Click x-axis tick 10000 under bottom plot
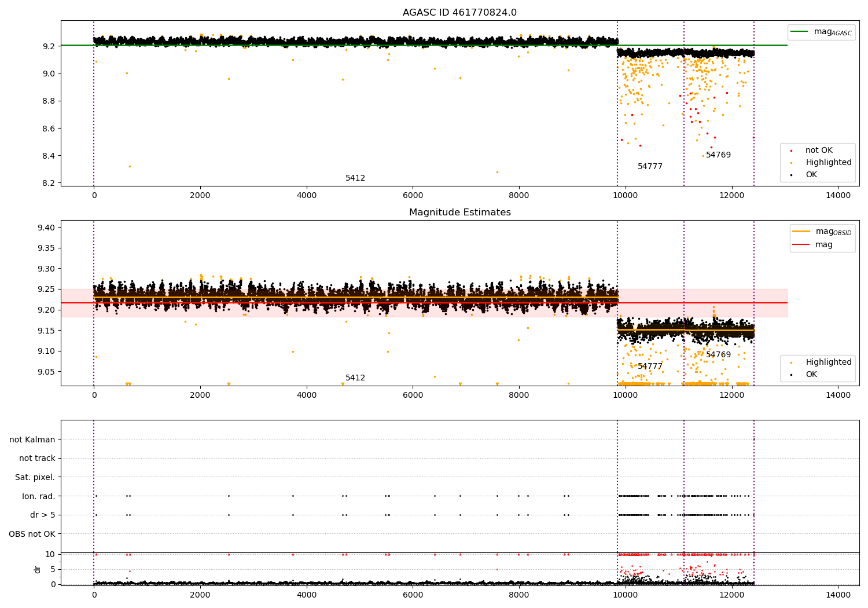Viewport: 868px width, 608px height. tap(626, 595)
